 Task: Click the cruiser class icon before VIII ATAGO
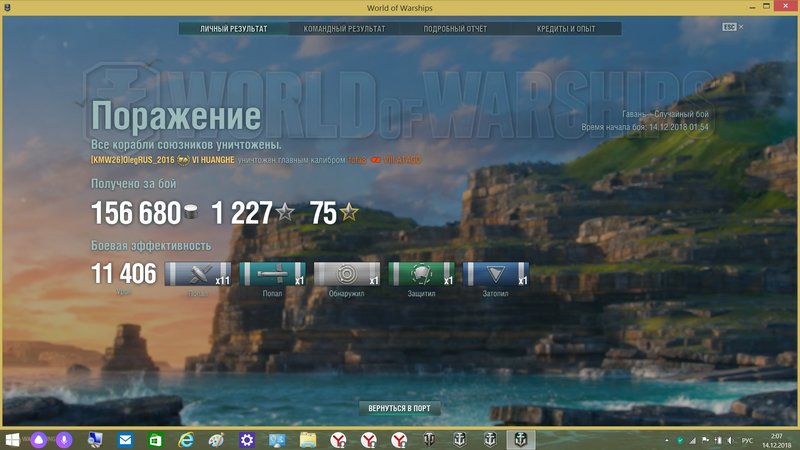(376, 160)
